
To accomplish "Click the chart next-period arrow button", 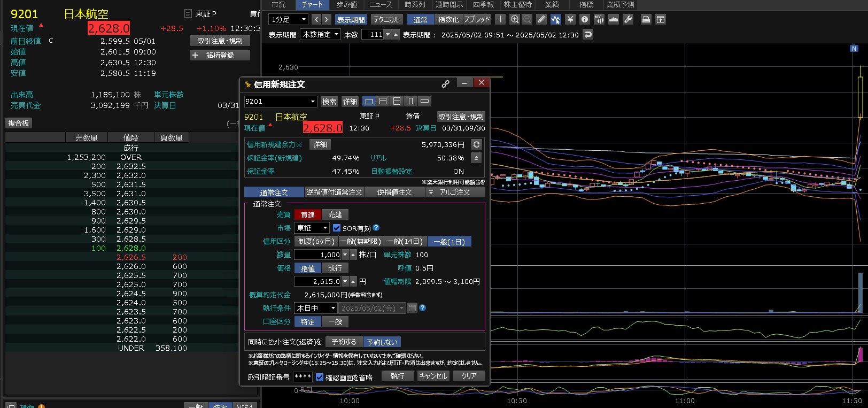I will [x=326, y=19].
